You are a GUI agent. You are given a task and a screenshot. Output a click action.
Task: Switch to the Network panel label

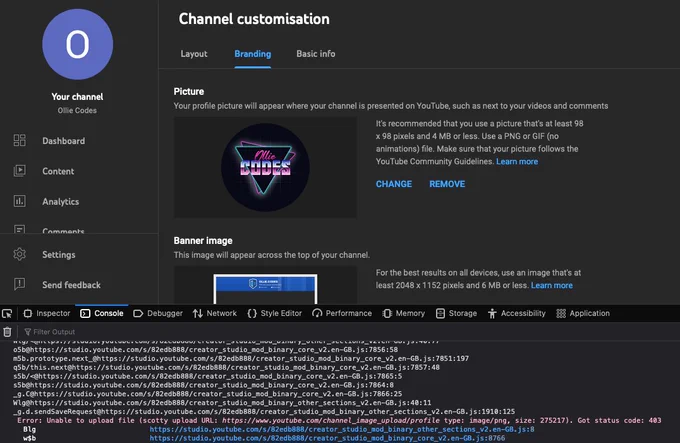222,313
